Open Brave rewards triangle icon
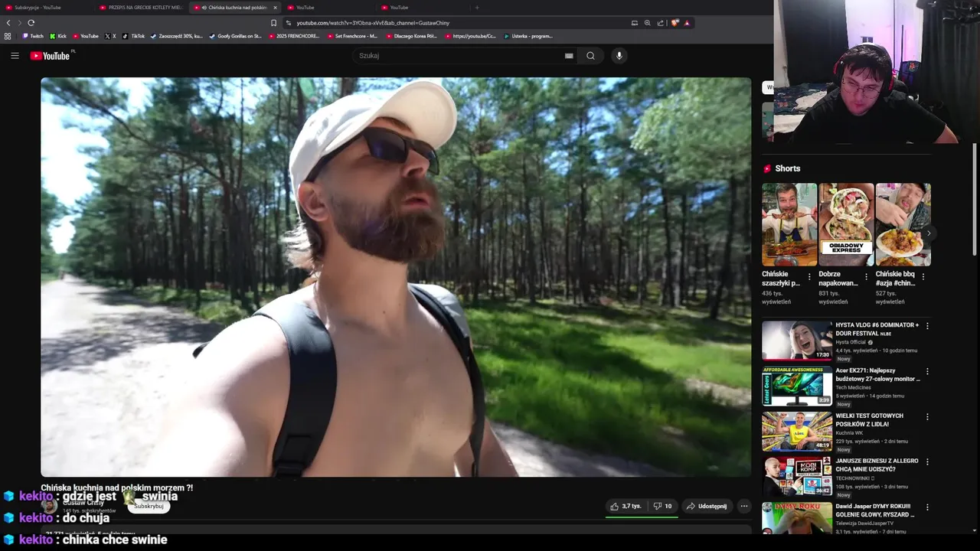 pos(687,23)
